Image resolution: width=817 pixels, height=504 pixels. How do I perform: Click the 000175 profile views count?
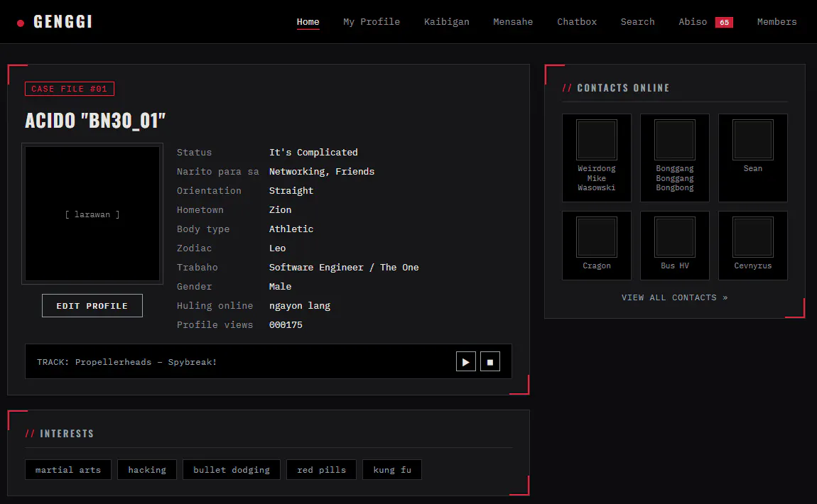click(x=286, y=325)
